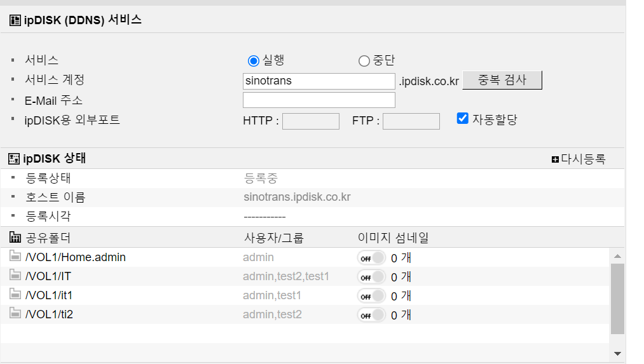644x364 pixels.
Task: Toggle thumbnail switch for /VOL1/Home.admin
Action: tap(371, 258)
